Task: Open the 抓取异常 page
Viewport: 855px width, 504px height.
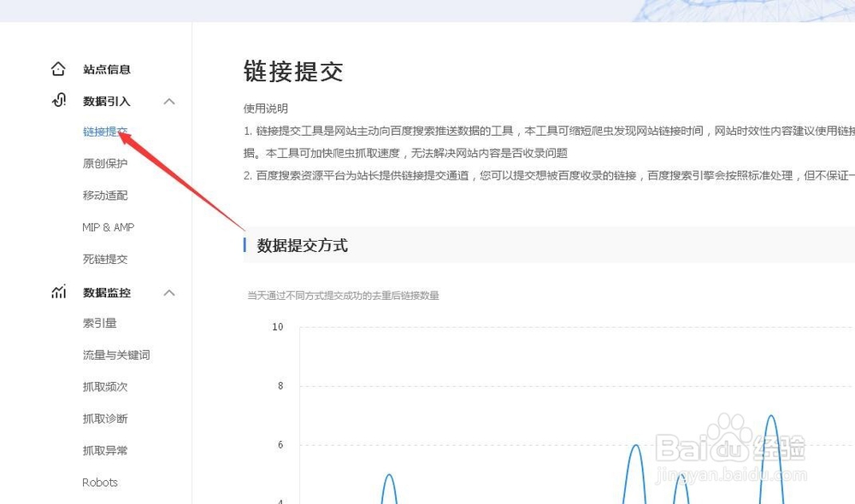Action: click(104, 450)
